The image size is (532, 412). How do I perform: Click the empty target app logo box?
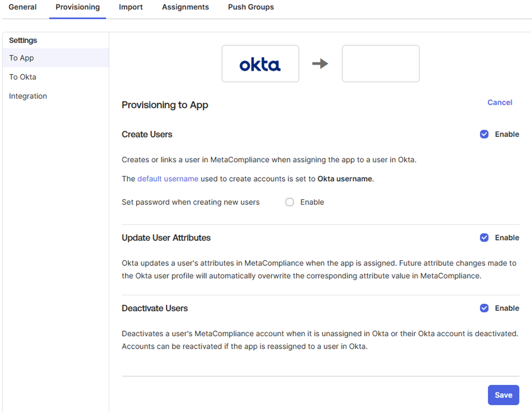[381, 64]
